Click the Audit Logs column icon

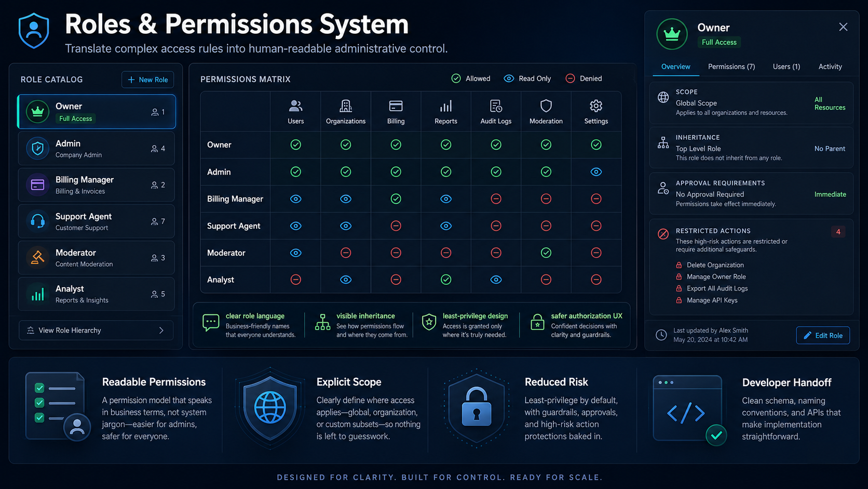(x=496, y=106)
